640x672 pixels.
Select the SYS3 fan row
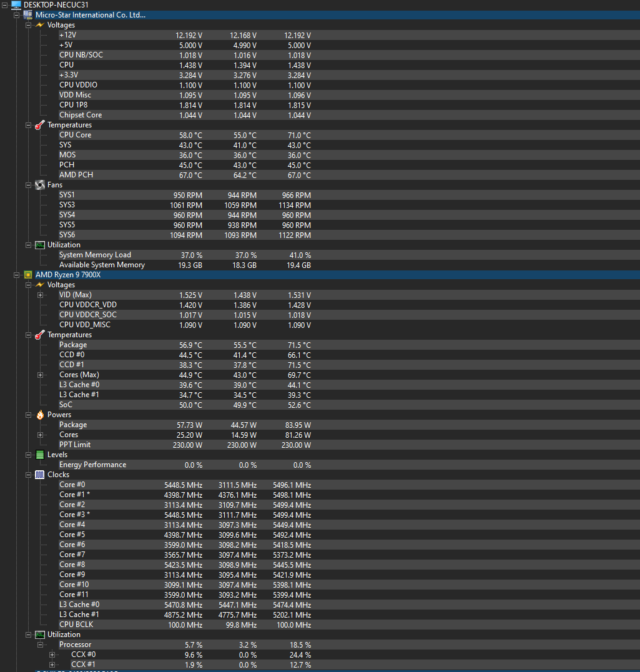(349, 205)
